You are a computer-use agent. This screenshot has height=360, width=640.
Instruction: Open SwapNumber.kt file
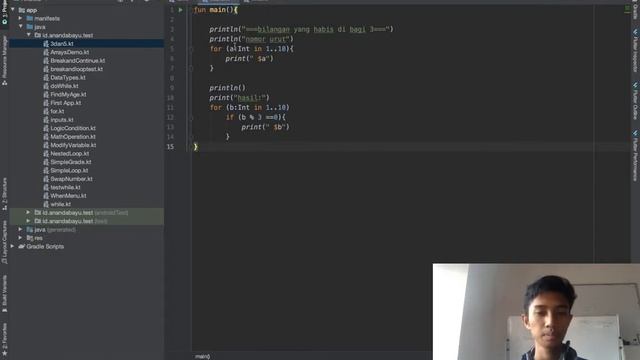pyautogui.click(x=71, y=179)
